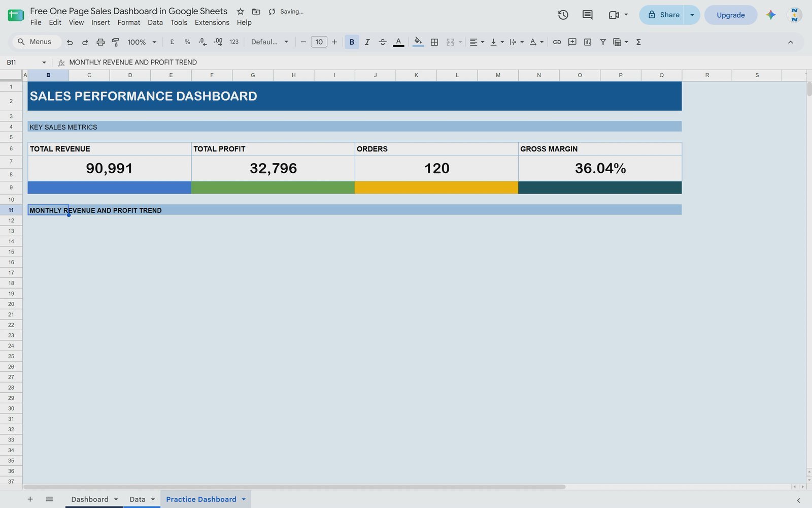Click the Undo icon

pyautogui.click(x=70, y=42)
